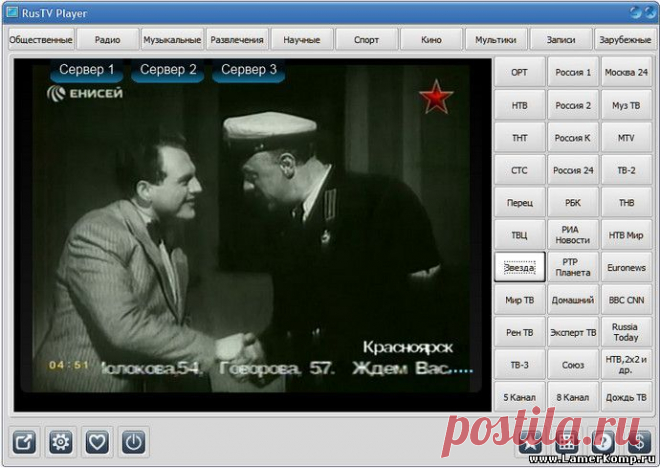Image resolution: width=660 pixels, height=468 pixels.
Task: Click the star icon at bottom right
Action: pos(530,442)
